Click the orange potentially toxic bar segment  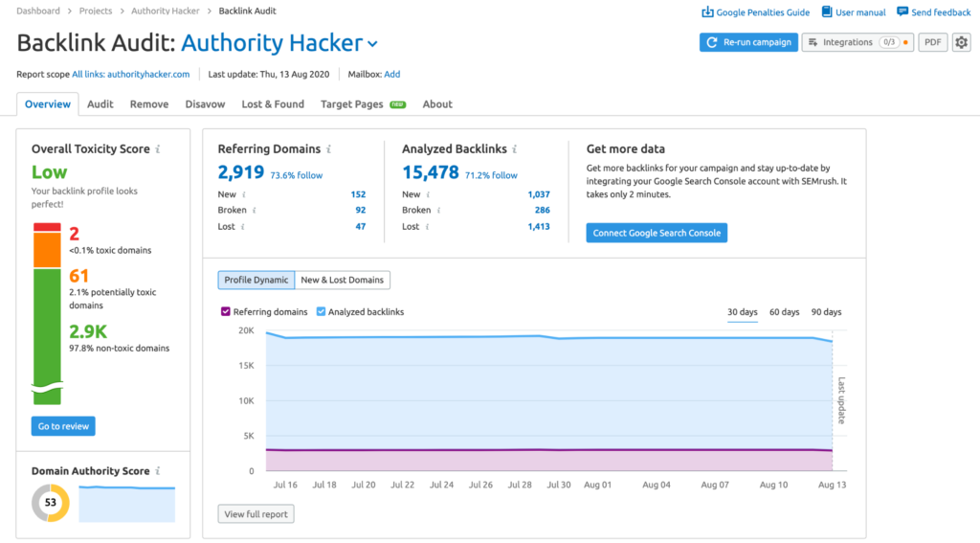47,250
